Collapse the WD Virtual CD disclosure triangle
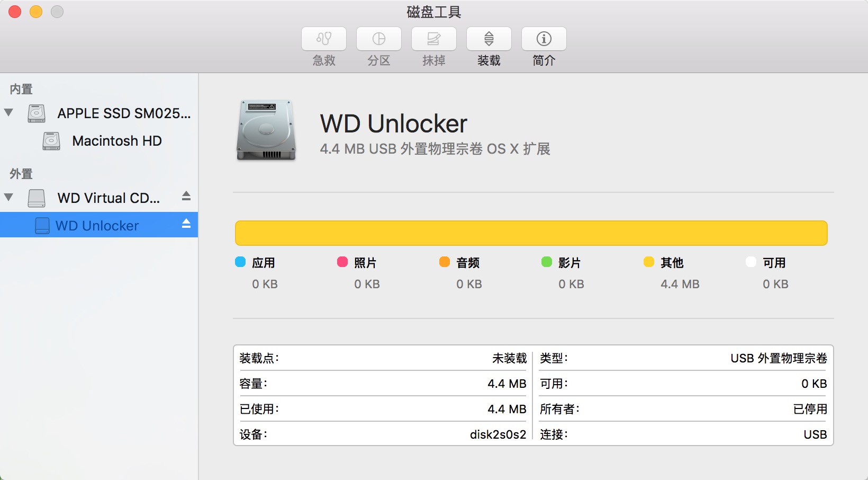The width and height of the screenshot is (868, 480). point(8,197)
